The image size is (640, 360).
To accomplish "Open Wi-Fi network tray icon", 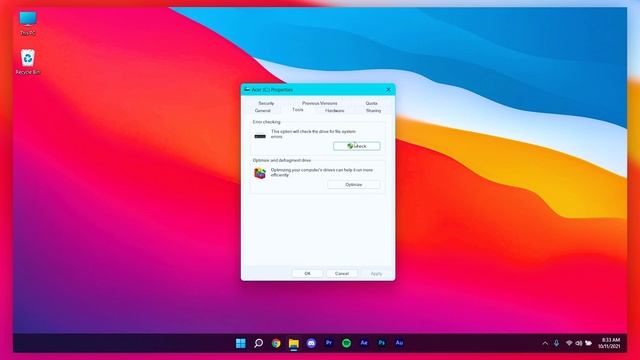I will [569, 343].
